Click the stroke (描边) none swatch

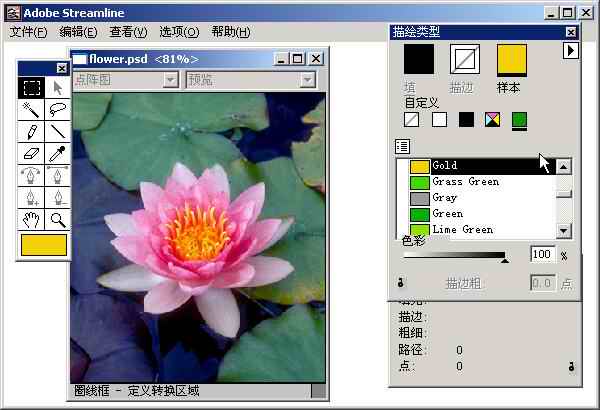coord(465,59)
